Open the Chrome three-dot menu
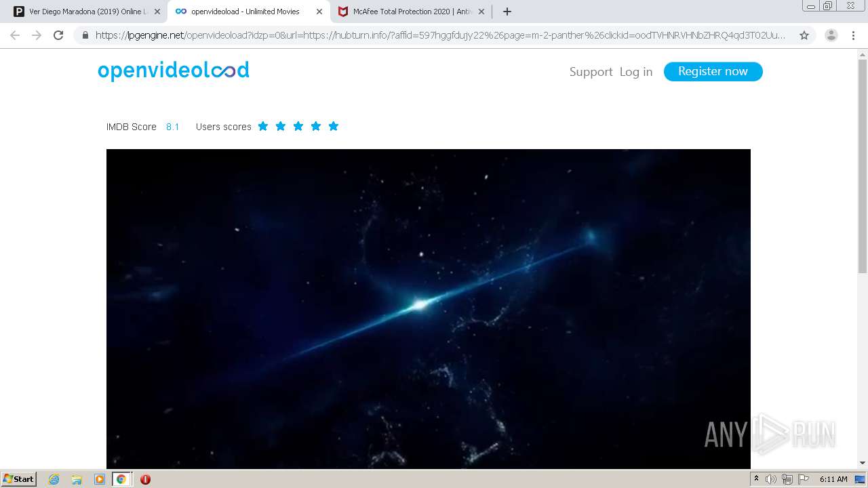 click(x=853, y=35)
